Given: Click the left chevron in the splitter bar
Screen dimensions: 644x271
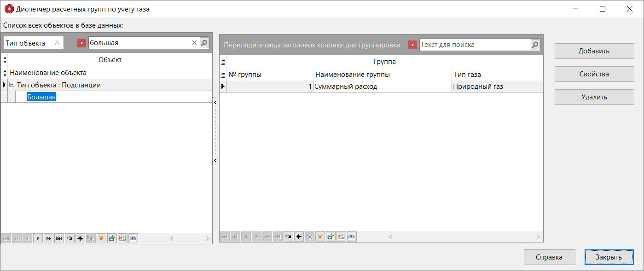Looking at the screenshot, I should coord(215,102).
